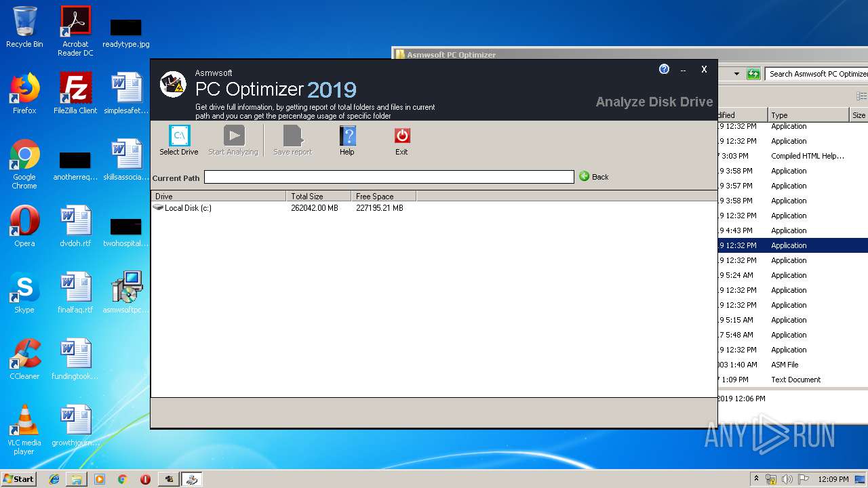
Task: Select the anotherreq desktop file
Action: pos(75,167)
